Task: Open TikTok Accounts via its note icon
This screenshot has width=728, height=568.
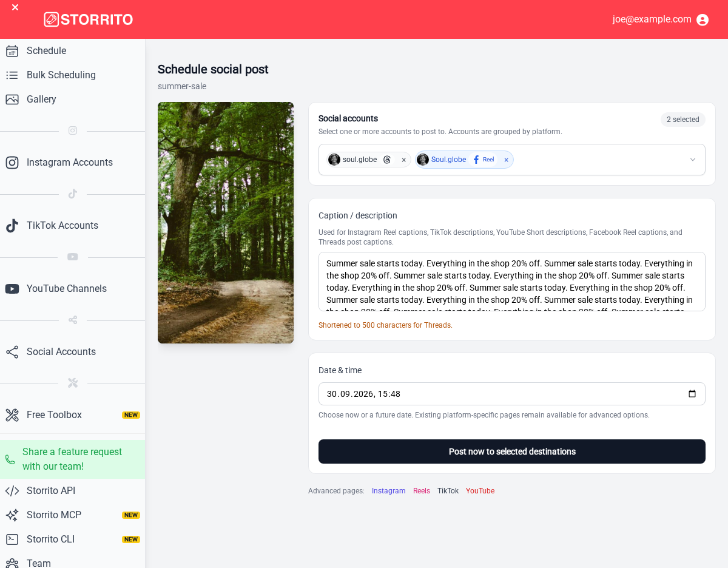Action: (x=12, y=226)
